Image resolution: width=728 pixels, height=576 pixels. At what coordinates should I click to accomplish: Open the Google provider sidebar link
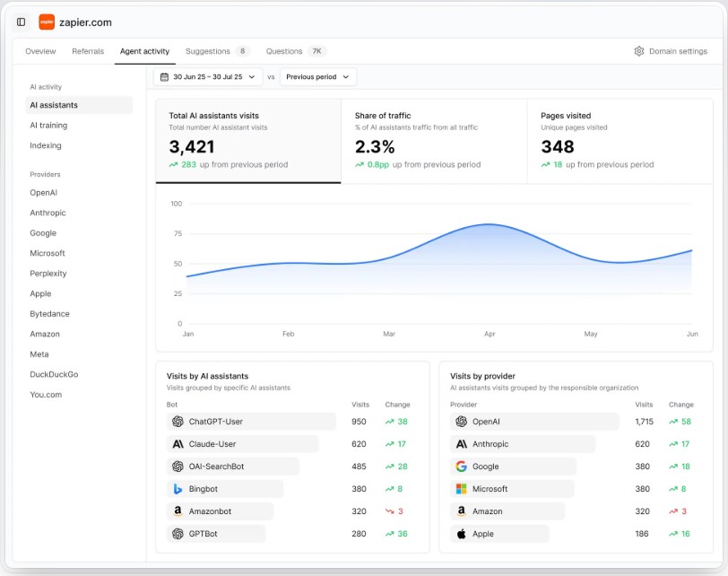[43, 233]
